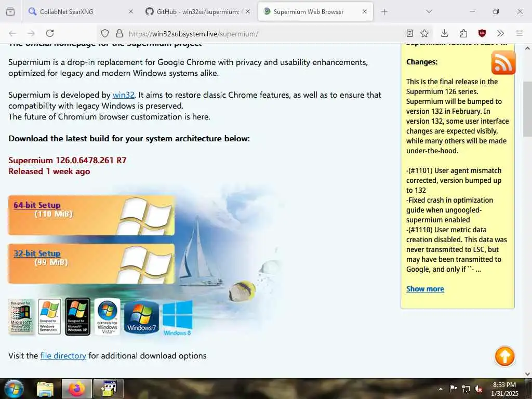This screenshot has width=532, height=399.
Task: Open Action Center flag icon
Action: click(453, 389)
